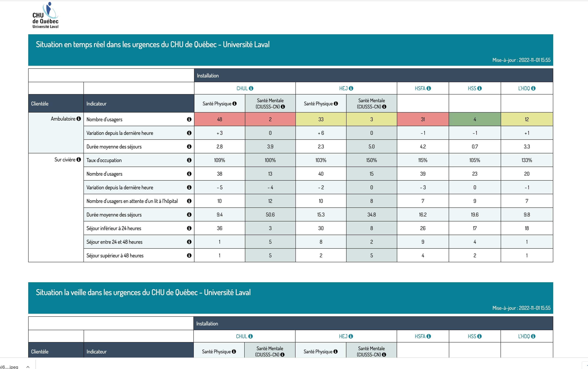This screenshot has height=369, width=588.
Task: Click info icon for hospital bed waiting row
Action: (x=189, y=201)
